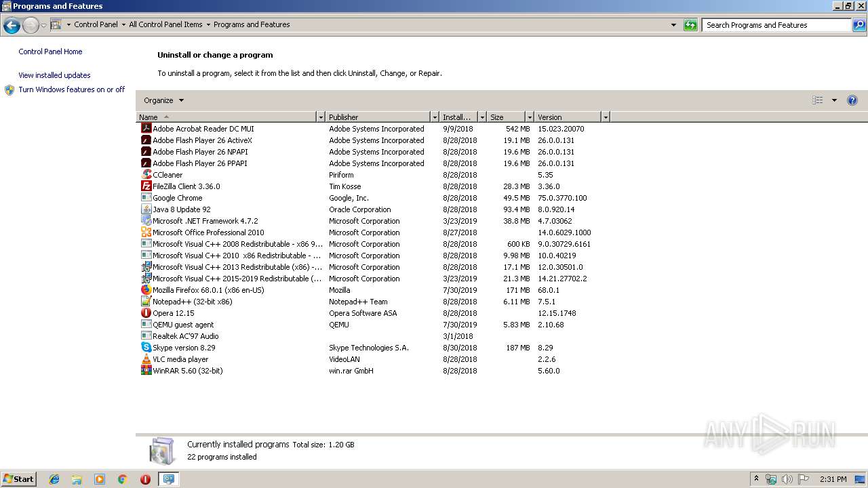Change view with the views button
Viewport: 868px width, 488px height.
tap(818, 100)
